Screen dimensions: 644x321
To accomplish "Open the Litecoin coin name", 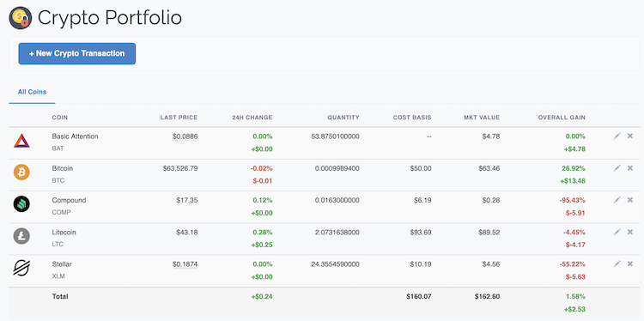I will 64,233.
